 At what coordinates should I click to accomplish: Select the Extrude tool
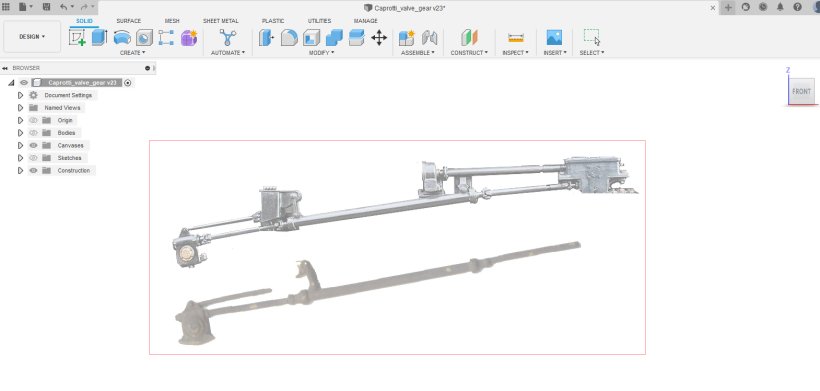tap(99, 38)
